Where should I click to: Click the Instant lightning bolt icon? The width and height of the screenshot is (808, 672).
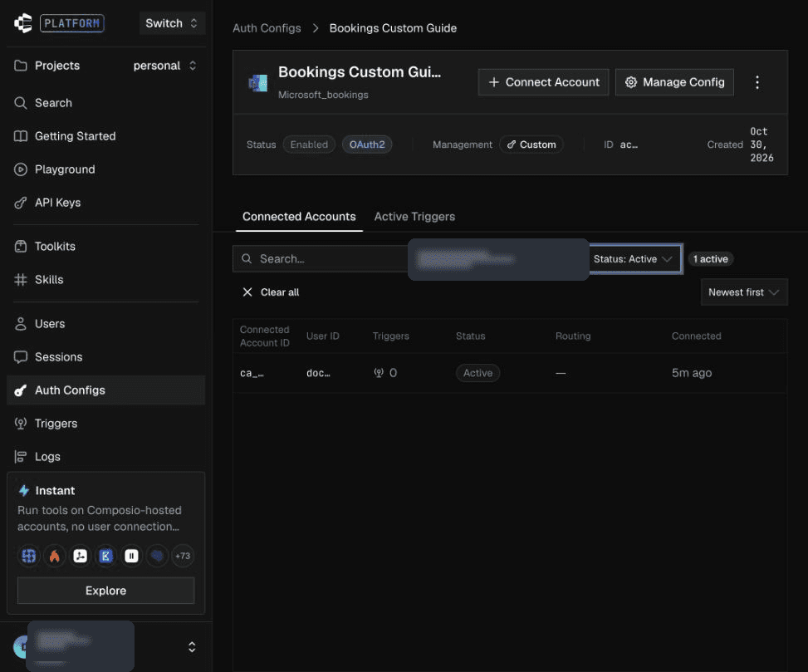click(x=24, y=490)
